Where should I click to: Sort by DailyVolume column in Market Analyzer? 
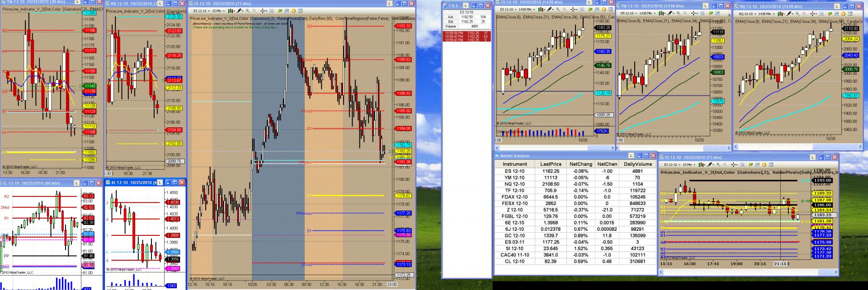coord(638,164)
